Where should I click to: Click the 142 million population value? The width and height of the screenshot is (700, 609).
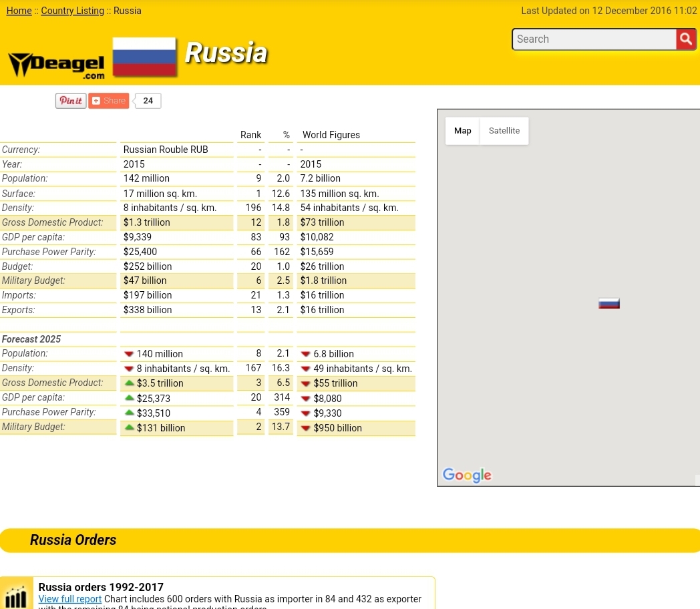tap(146, 178)
